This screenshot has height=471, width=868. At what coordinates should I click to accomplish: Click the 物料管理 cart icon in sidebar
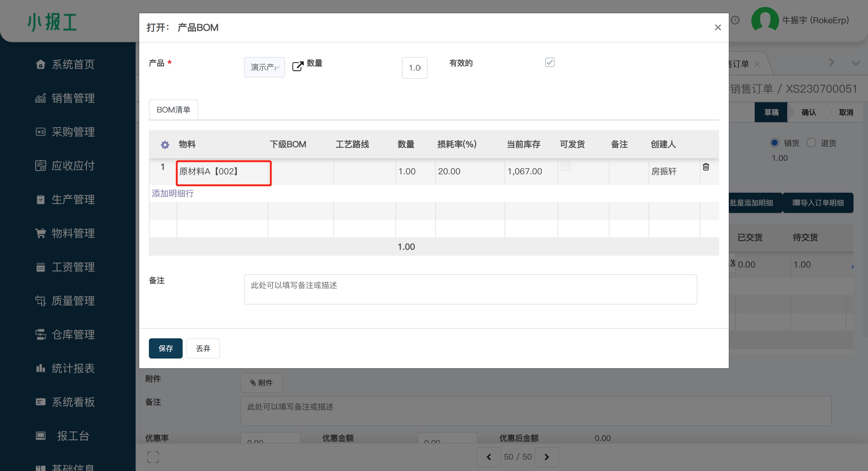click(40, 233)
